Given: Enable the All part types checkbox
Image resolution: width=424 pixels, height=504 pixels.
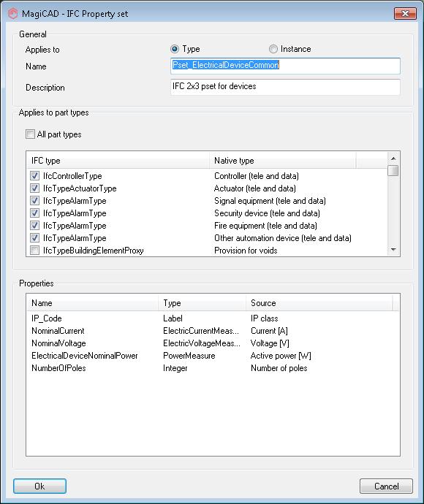Looking at the screenshot, I should [x=30, y=134].
